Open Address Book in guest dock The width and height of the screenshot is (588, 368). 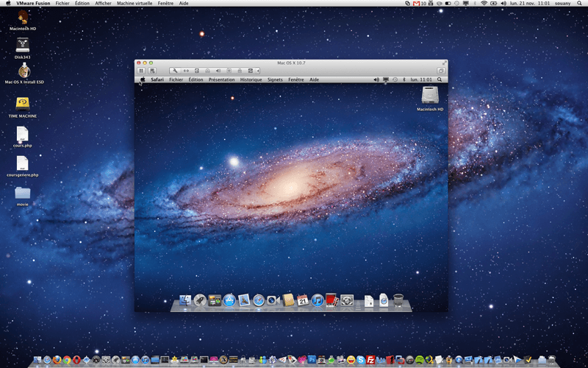288,300
